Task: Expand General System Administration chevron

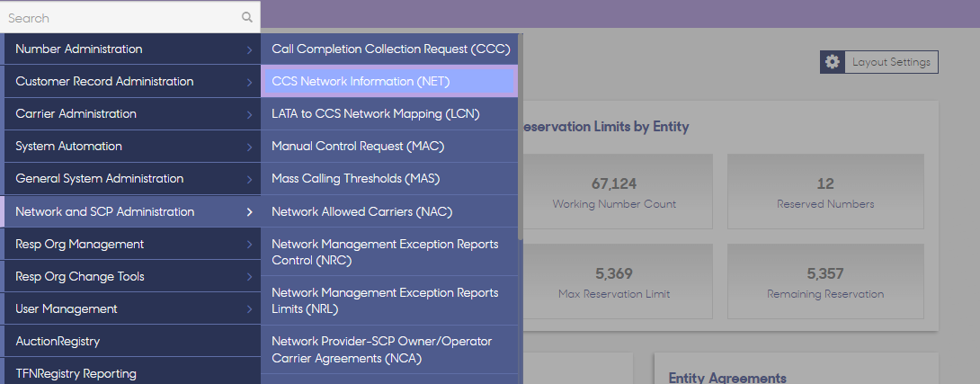Action: click(x=249, y=180)
